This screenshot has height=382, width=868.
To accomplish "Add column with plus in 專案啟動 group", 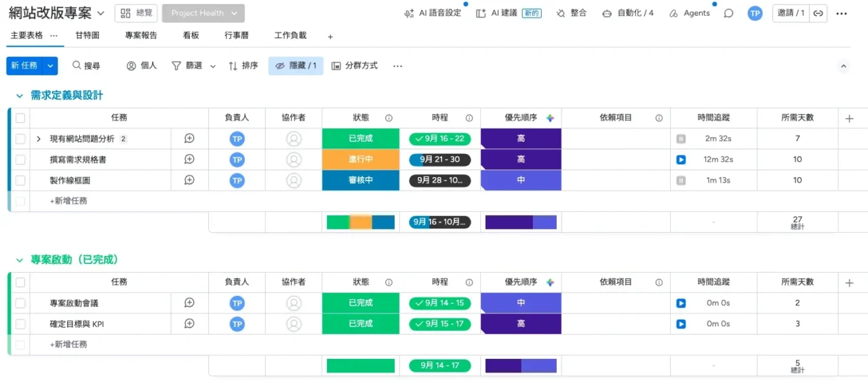I will click(x=850, y=283).
